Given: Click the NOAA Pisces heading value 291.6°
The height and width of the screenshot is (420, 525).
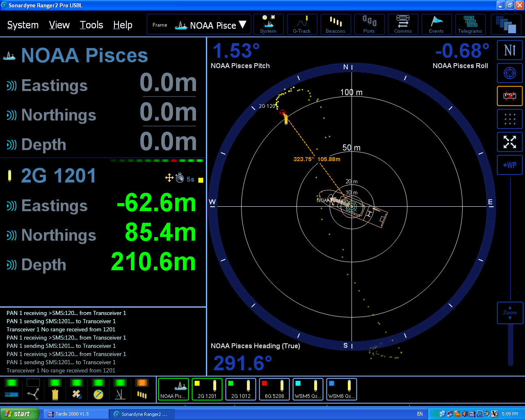Looking at the screenshot, I should click(242, 363).
